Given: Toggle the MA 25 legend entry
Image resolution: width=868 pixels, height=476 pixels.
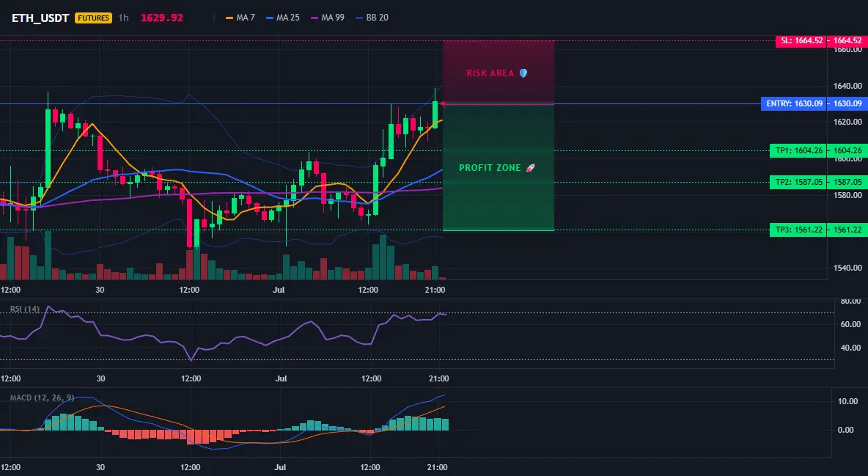Looking at the screenshot, I should [283, 18].
